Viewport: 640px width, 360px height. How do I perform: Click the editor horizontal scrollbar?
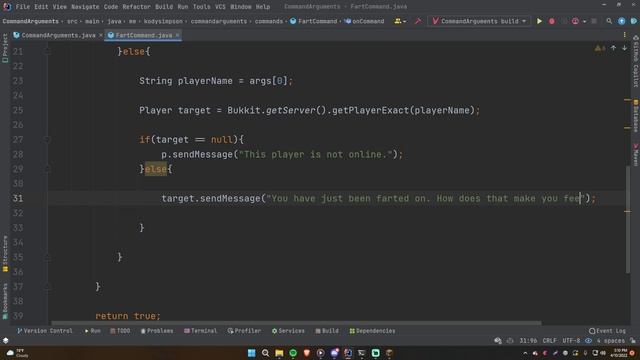(295, 323)
